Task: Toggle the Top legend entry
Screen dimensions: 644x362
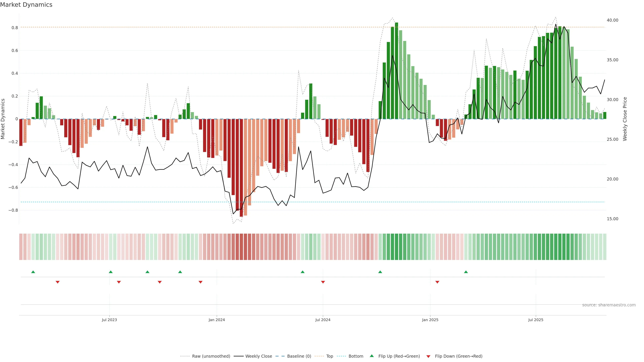Action: (x=329, y=356)
